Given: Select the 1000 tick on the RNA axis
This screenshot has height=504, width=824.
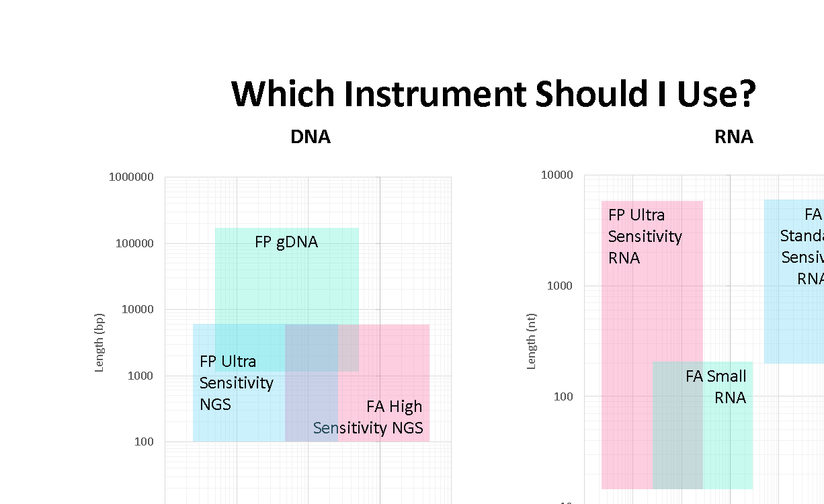Looking at the screenshot, I should [560, 286].
